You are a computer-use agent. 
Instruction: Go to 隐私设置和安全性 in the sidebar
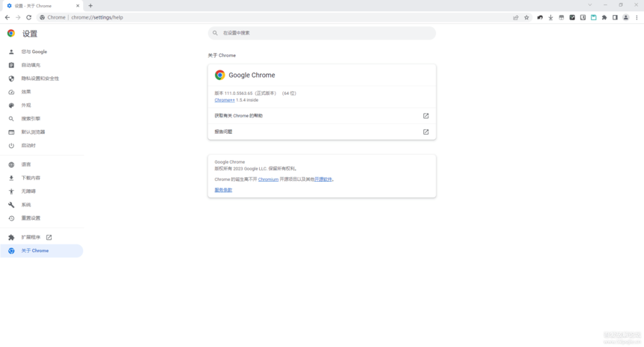41,79
